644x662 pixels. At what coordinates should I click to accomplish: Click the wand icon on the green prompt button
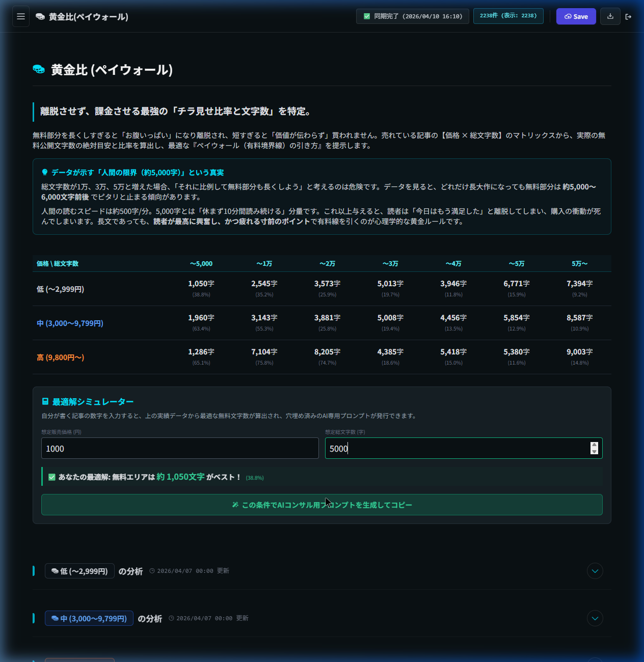(234, 505)
